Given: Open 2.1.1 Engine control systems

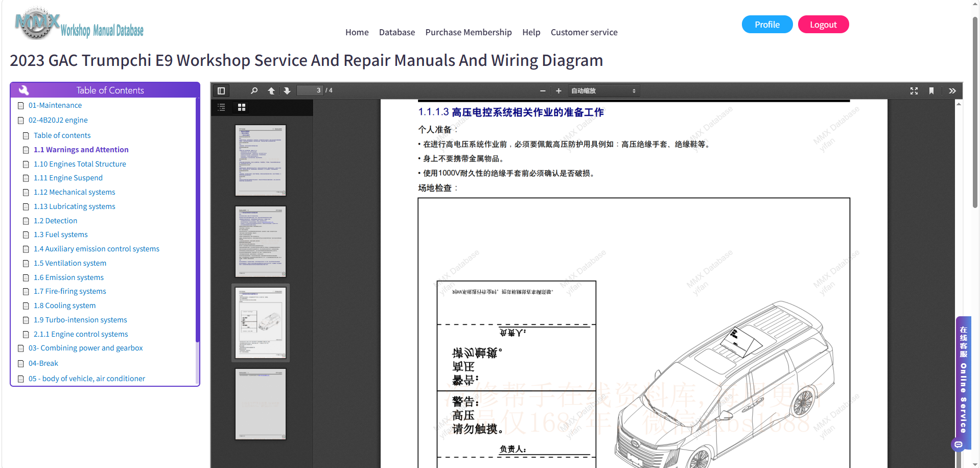Looking at the screenshot, I should tap(81, 334).
